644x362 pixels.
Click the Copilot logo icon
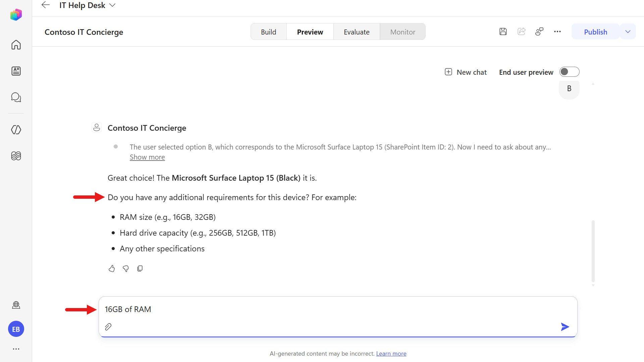(x=16, y=15)
